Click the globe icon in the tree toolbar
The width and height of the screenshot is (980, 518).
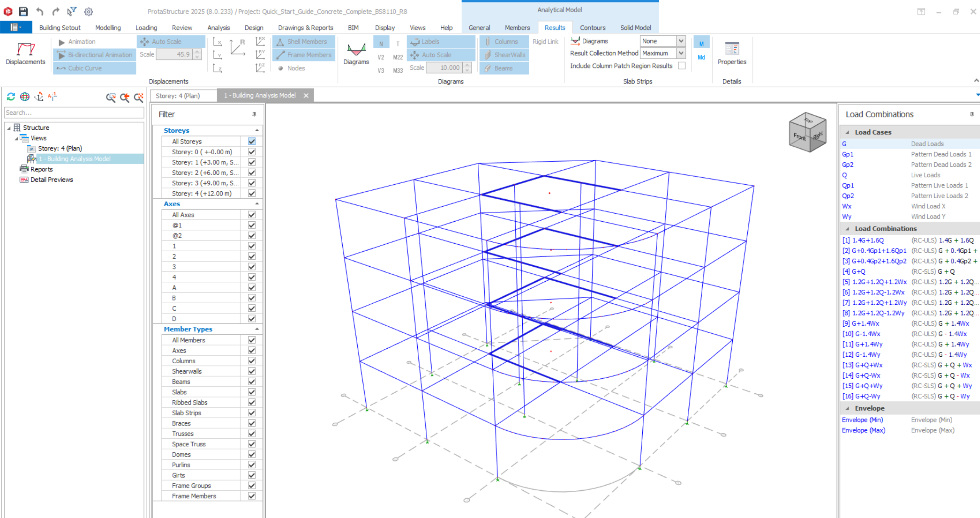pos(25,97)
